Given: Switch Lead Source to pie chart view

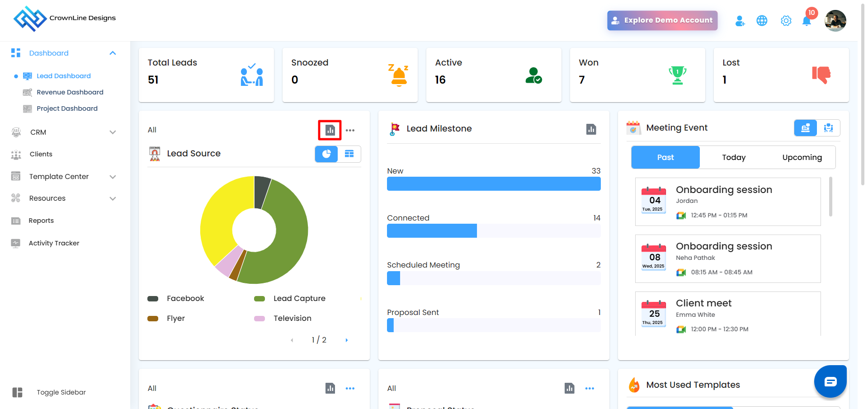Looking at the screenshot, I should 326,154.
